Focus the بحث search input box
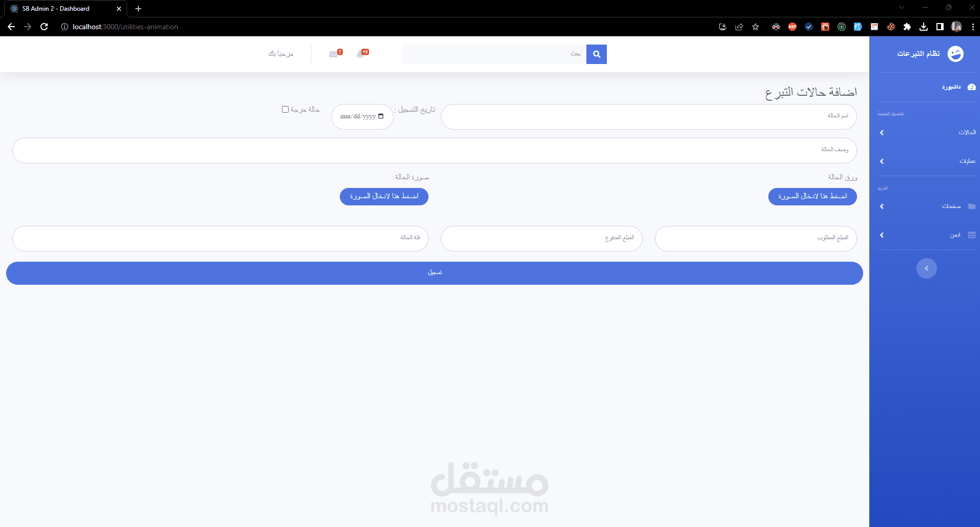 point(494,54)
